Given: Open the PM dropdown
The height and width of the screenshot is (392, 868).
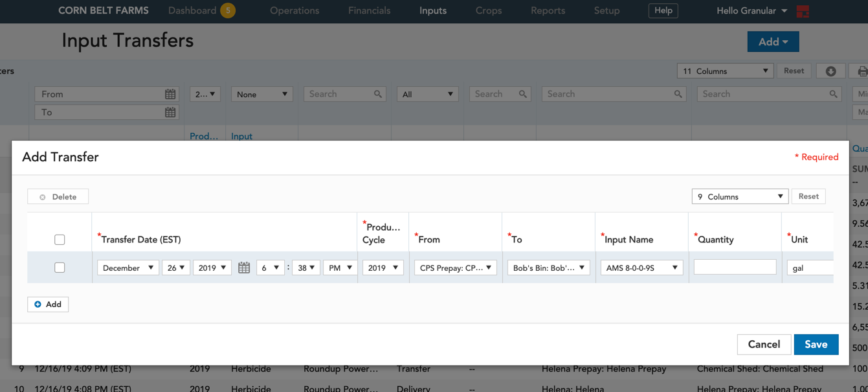Looking at the screenshot, I should click(340, 268).
